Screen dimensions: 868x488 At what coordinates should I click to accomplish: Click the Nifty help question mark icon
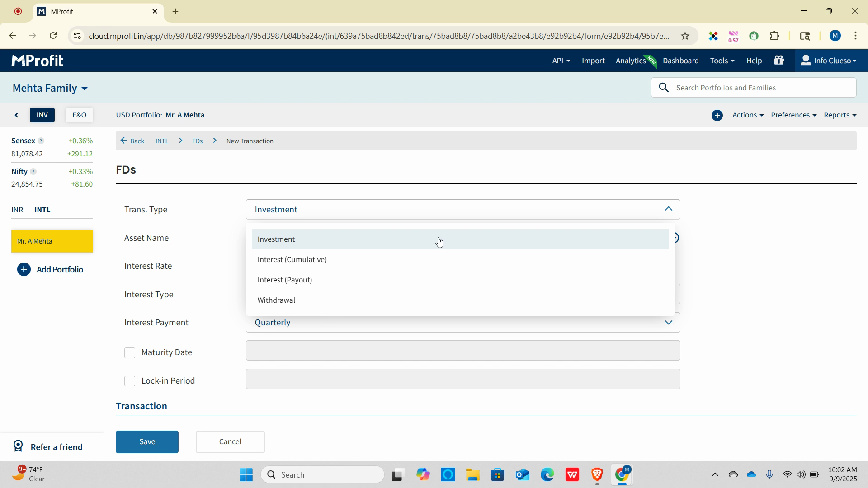[x=33, y=172]
